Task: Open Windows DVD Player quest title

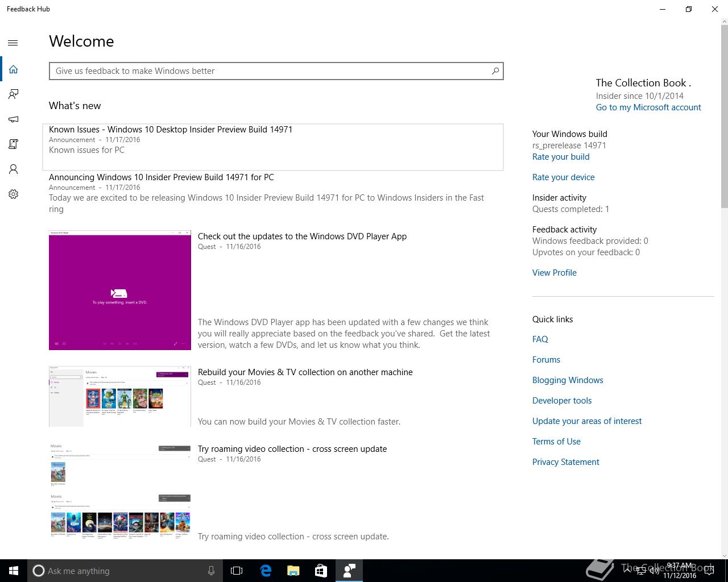Action: pos(302,236)
